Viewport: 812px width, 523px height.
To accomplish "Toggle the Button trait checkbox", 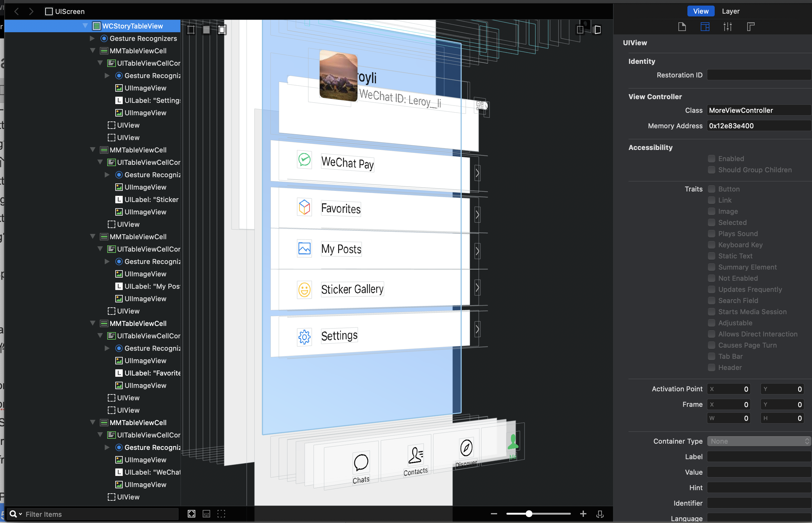I will (x=711, y=189).
